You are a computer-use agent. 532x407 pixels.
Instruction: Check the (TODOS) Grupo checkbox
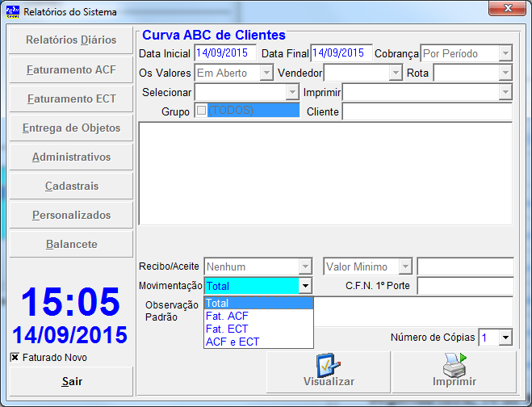click(201, 111)
